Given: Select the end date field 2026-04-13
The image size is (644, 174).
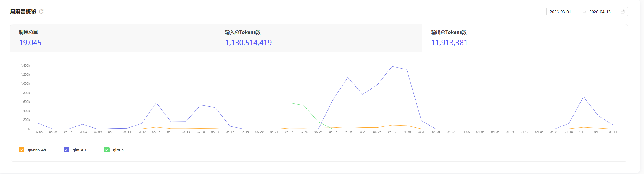Looking at the screenshot, I should click(600, 12).
